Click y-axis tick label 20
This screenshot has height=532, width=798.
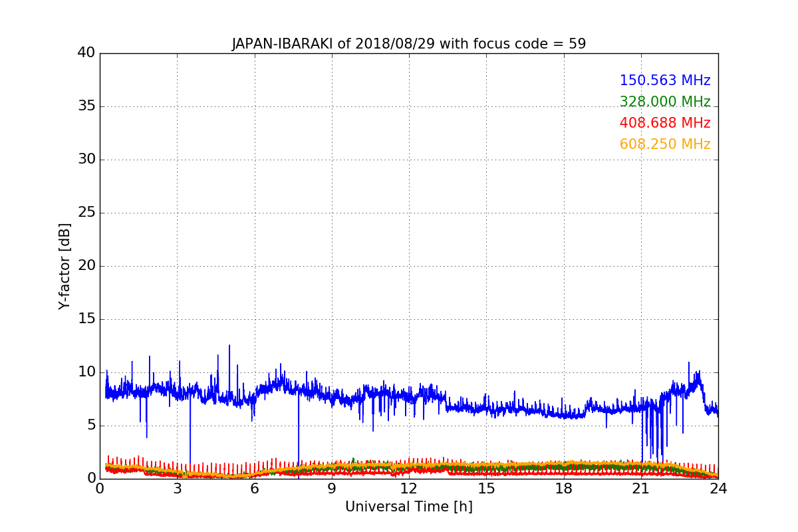click(86, 265)
